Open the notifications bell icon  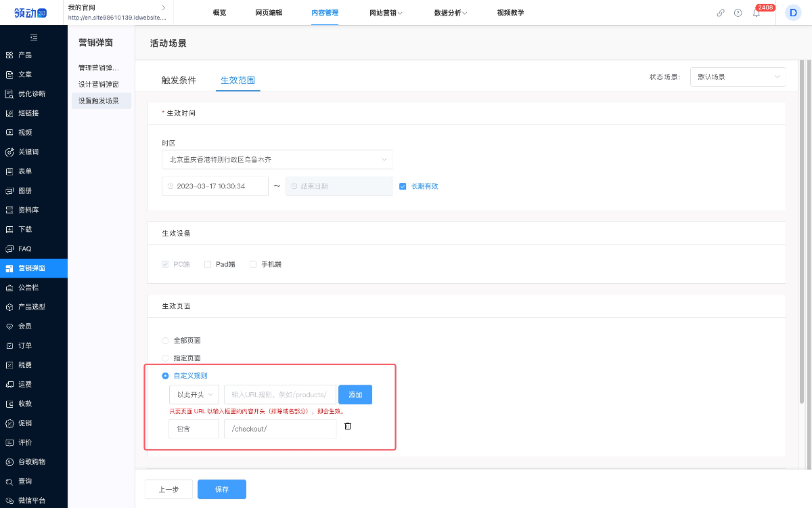point(757,13)
